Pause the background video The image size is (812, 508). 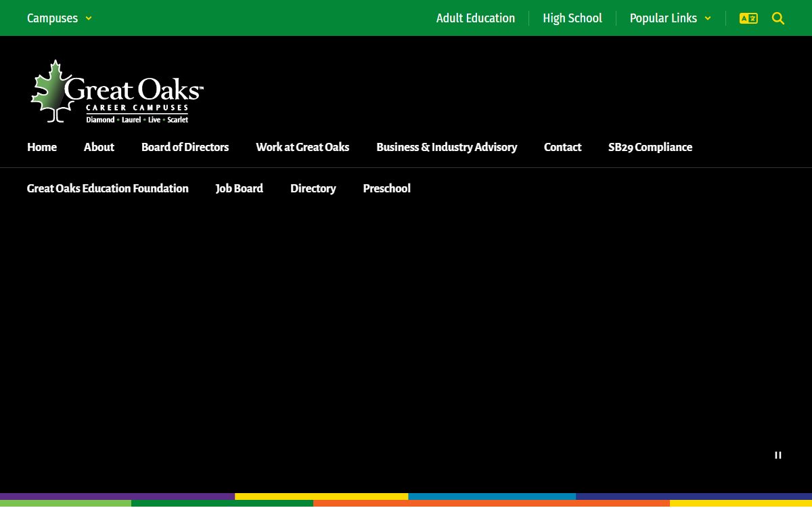pos(778,455)
